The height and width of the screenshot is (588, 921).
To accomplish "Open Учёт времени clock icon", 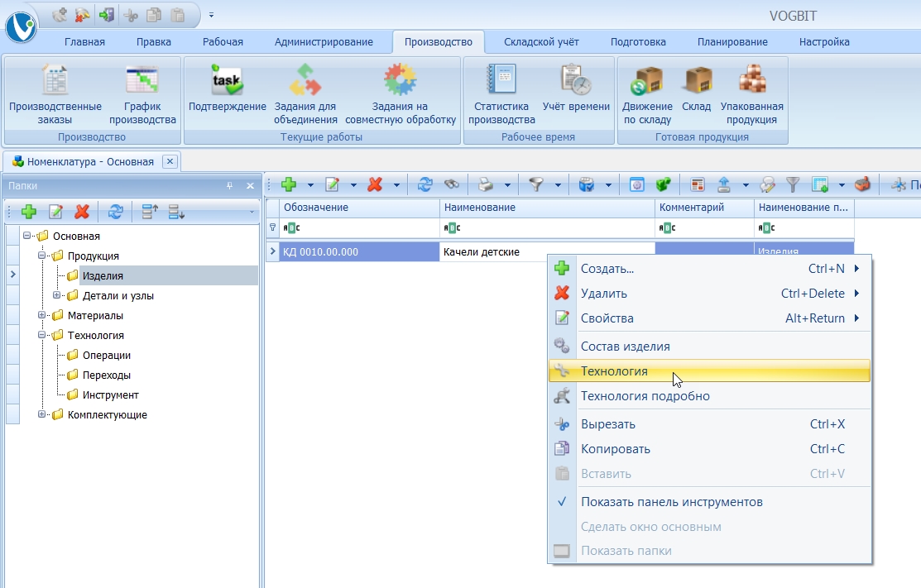I will click(576, 88).
